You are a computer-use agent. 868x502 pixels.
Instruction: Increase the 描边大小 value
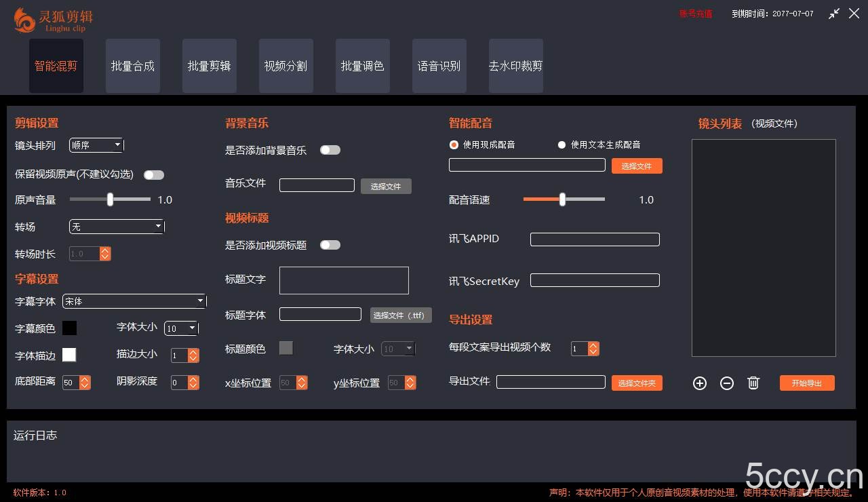coord(194,351)
